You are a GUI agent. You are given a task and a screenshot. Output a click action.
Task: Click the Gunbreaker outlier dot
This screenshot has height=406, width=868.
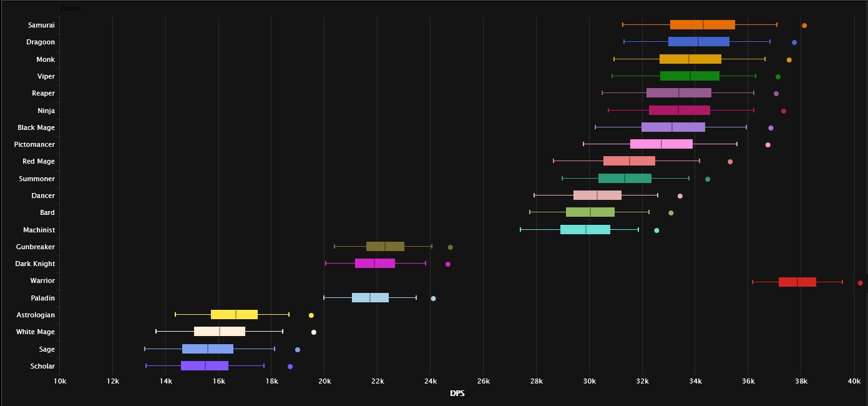coord(451,247)
